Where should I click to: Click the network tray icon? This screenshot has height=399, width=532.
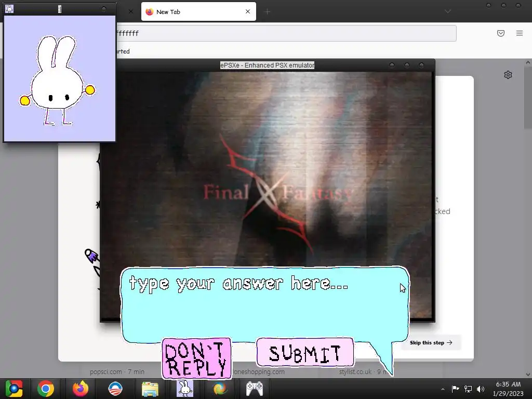(468, 389)
